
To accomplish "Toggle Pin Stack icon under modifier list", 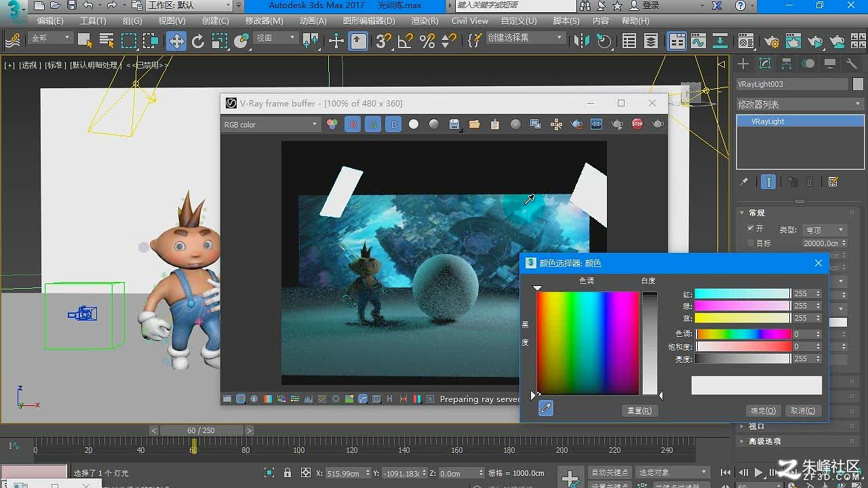I will pyautogui.click(x=744, y=182).
